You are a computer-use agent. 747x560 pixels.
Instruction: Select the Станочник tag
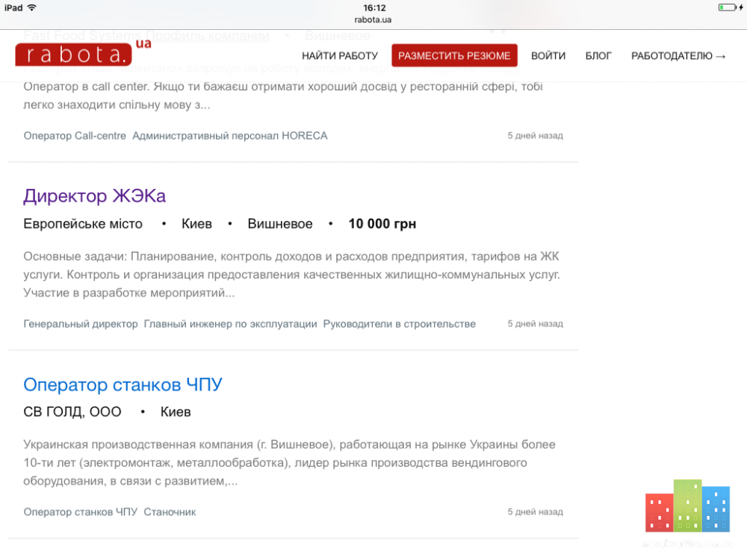(170, 512)
